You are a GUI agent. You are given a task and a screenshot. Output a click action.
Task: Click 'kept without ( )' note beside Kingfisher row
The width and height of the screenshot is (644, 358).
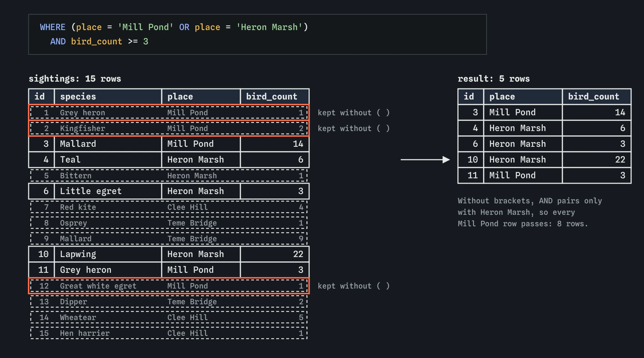(353, 129)
